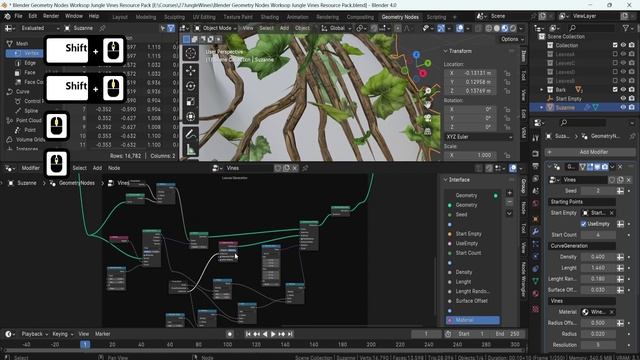This screenshot has height=360, width=640.
Task: Open the Playback dropdown in timeline
Action: tap(34, 334)
